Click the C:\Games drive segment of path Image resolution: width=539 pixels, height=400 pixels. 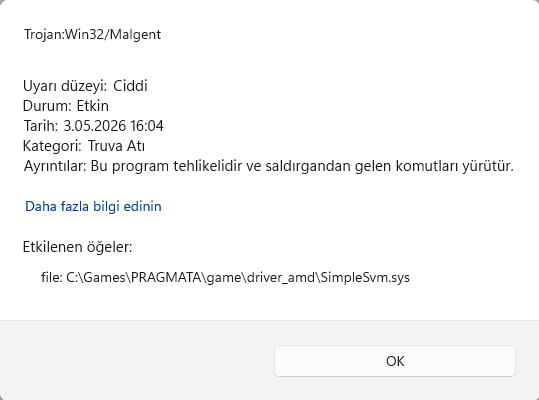(96, 277)
